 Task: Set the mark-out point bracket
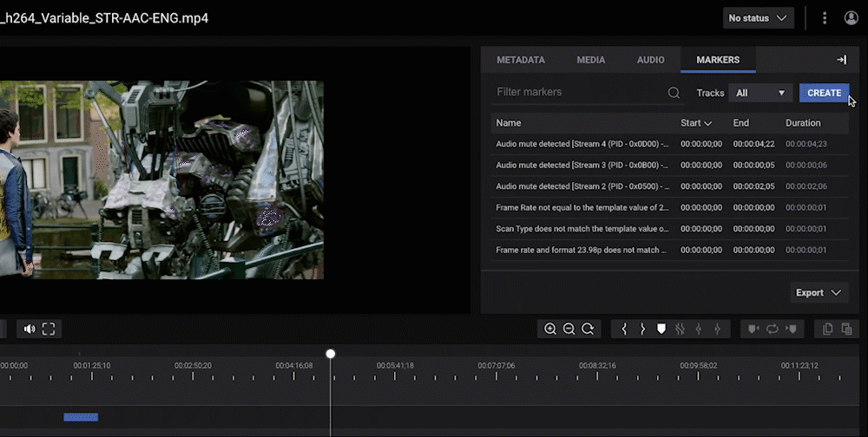[642, 329]
